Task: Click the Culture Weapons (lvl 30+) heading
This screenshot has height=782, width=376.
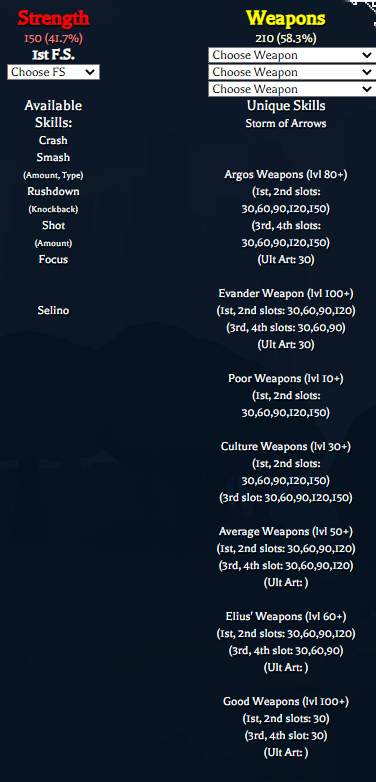Action: coord(286,446)
